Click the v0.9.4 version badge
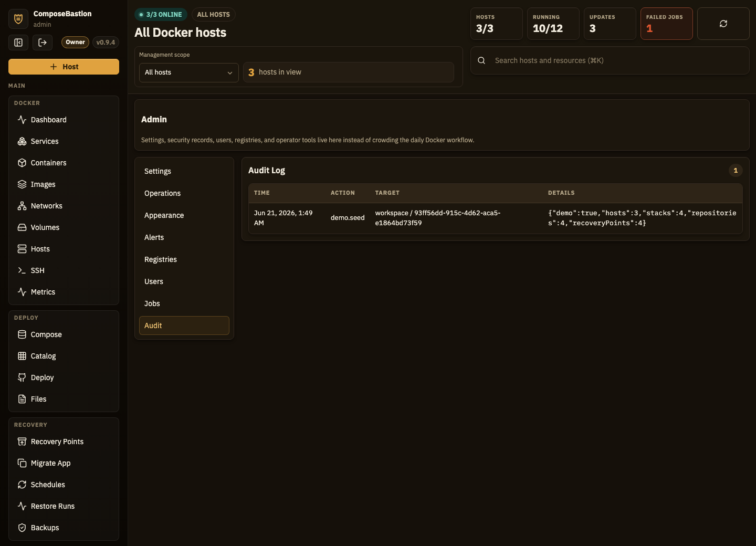756x546 pixels. click(106, 43)
